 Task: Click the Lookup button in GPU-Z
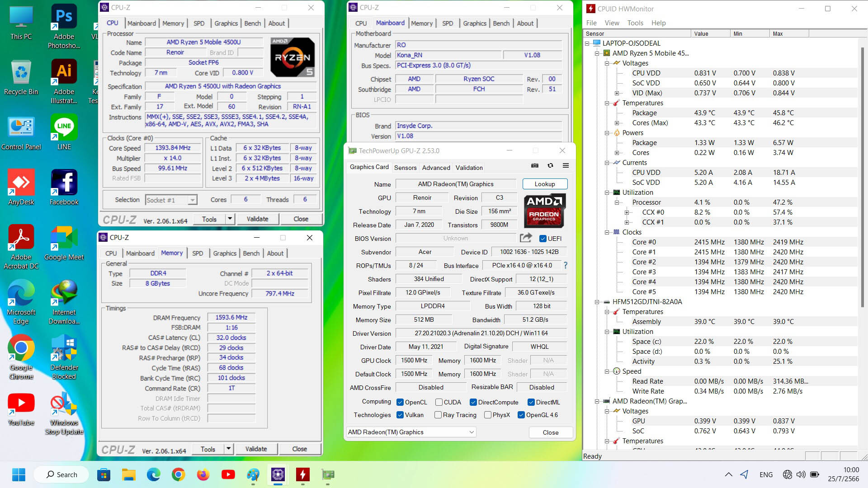click(544, 184)
